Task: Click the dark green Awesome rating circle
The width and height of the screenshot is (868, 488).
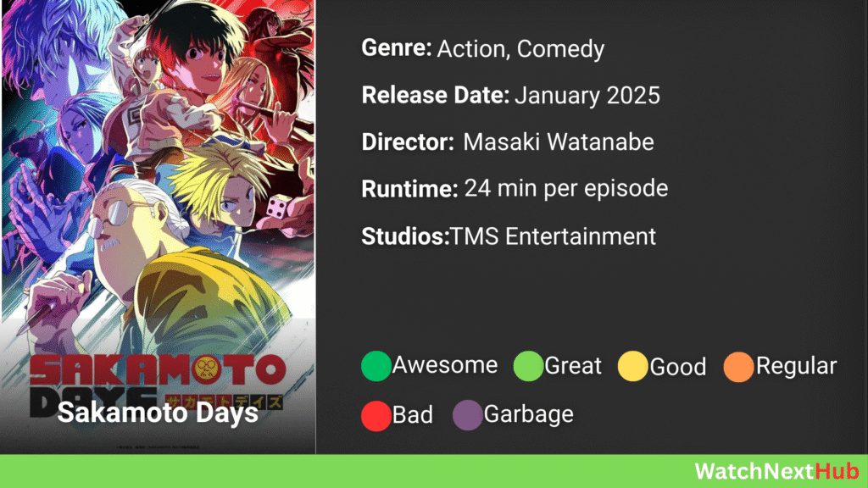Action: point(376,366)
